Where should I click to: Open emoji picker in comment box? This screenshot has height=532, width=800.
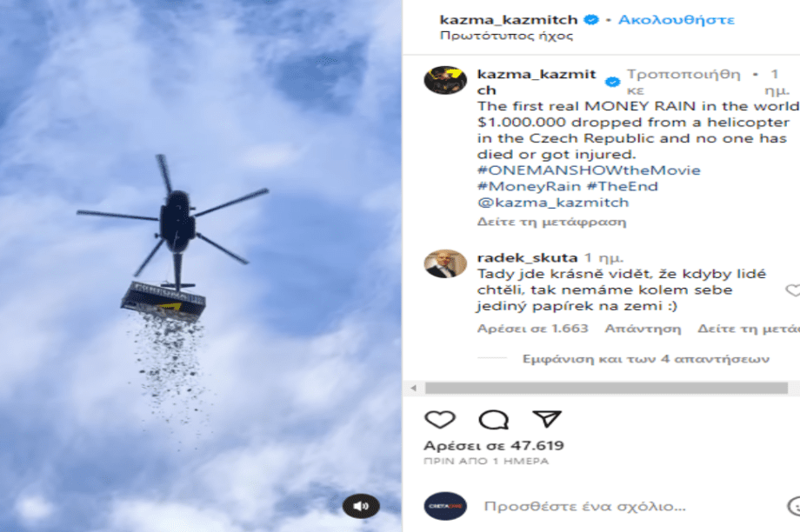794,506
